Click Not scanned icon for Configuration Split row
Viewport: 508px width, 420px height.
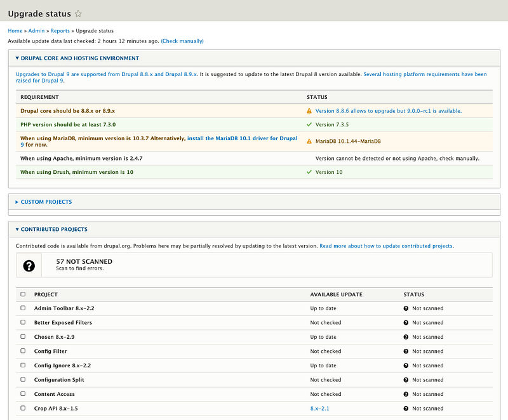pos(406,380)
